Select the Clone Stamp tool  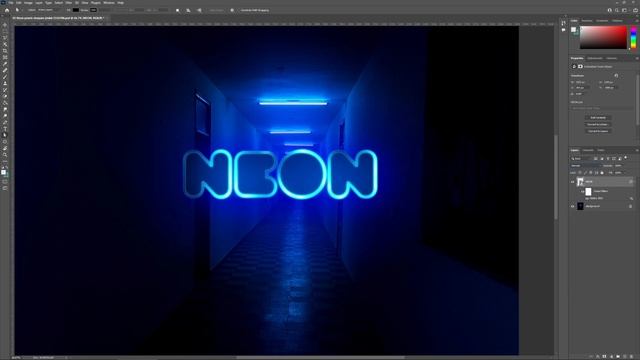tap(5, 83)
